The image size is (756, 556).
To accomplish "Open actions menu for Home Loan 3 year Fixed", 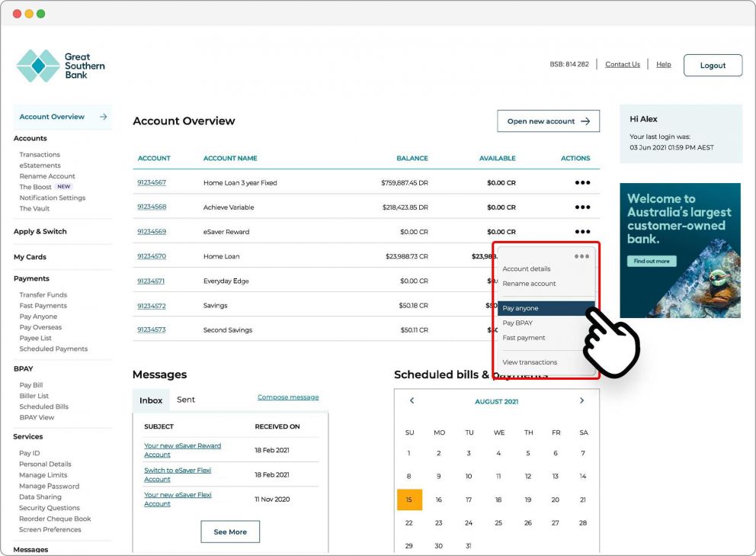I will (582, 183).
